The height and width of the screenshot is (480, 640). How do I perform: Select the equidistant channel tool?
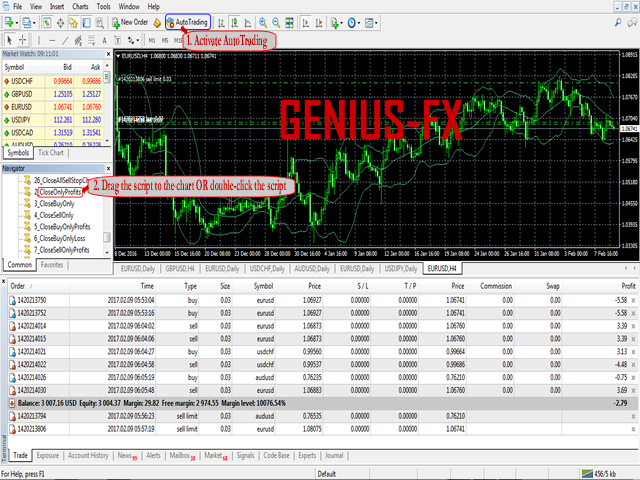(x=78, y=40)
